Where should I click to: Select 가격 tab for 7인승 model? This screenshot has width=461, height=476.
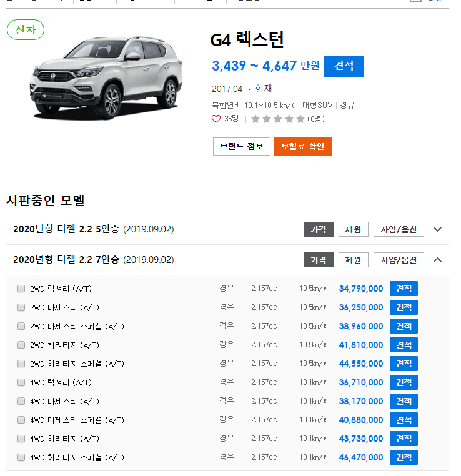click(x=319, y=260)
